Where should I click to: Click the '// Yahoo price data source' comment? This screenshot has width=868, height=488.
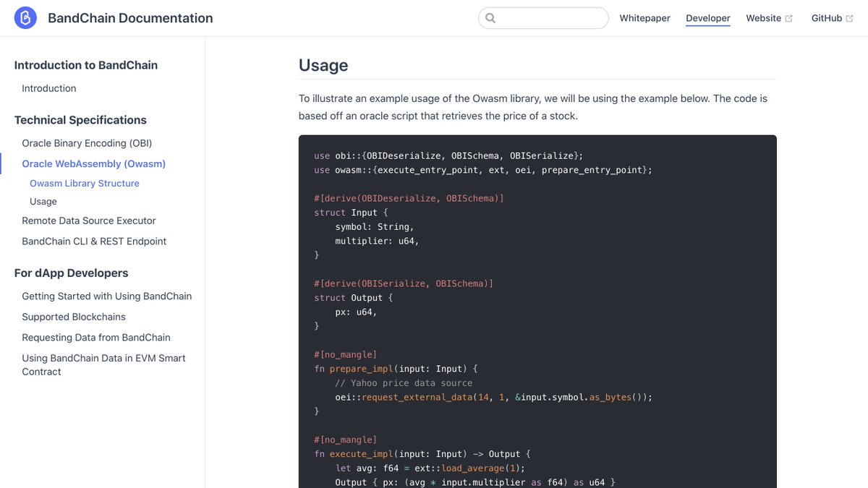(x=404, y=383)
